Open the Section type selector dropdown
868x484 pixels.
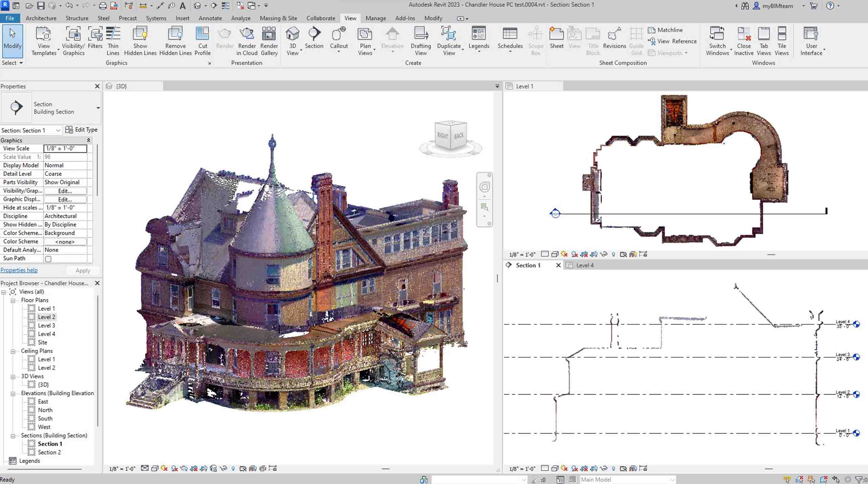98,108
